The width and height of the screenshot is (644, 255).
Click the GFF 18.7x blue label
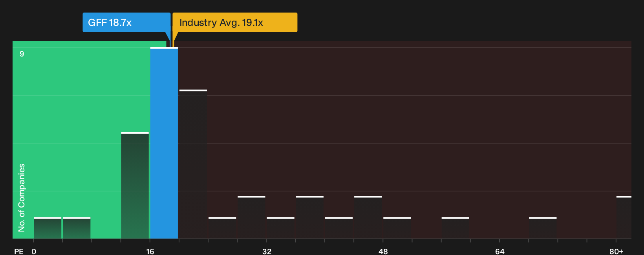[126, 22]
